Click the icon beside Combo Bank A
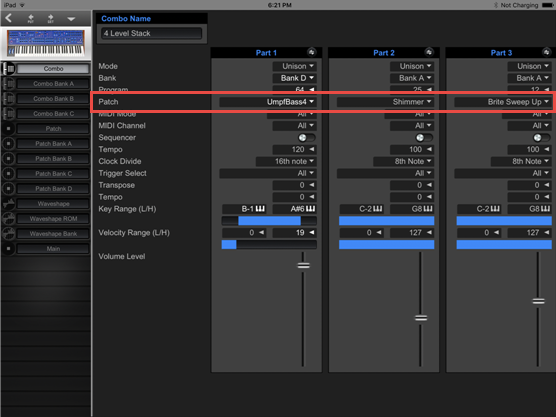The image size is (556, 417). click(x=9, y=84)
